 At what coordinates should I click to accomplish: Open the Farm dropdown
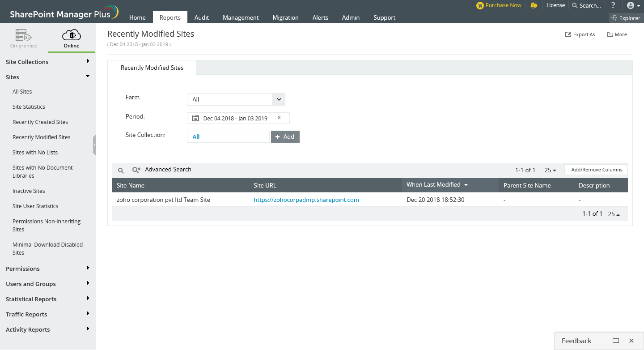pyautogui.click(x=236, y=99)
